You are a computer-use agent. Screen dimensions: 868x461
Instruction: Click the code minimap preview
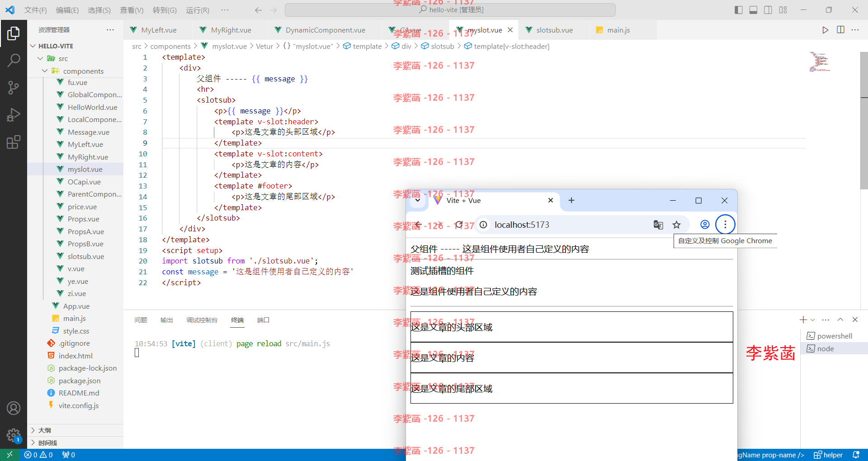point(821,62)
